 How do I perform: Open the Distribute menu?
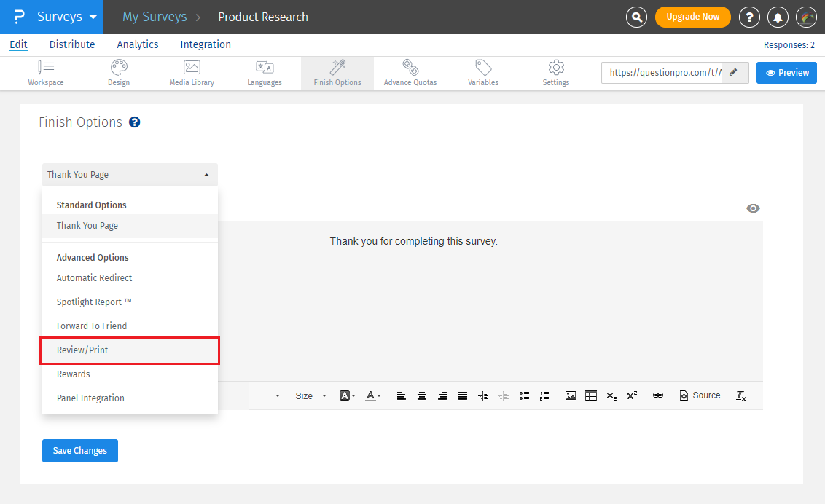point(71,44)
